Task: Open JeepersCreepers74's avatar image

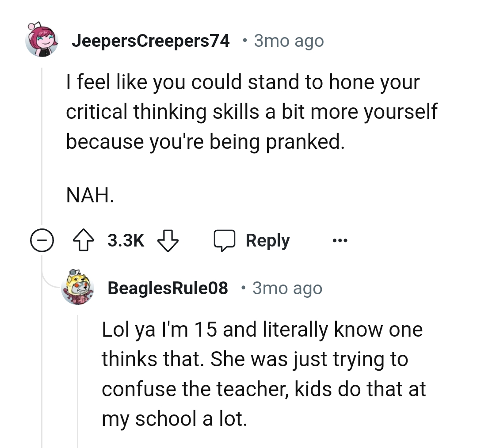Action: 42,40
